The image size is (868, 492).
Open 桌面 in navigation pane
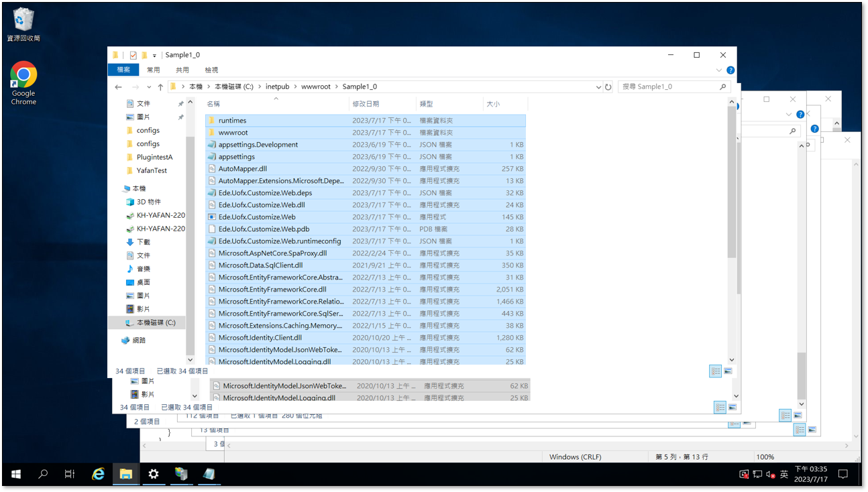(x=144, y=282)
